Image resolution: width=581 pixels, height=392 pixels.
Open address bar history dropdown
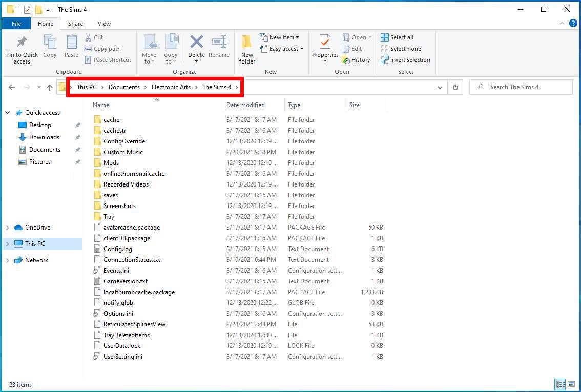(440, 88)
